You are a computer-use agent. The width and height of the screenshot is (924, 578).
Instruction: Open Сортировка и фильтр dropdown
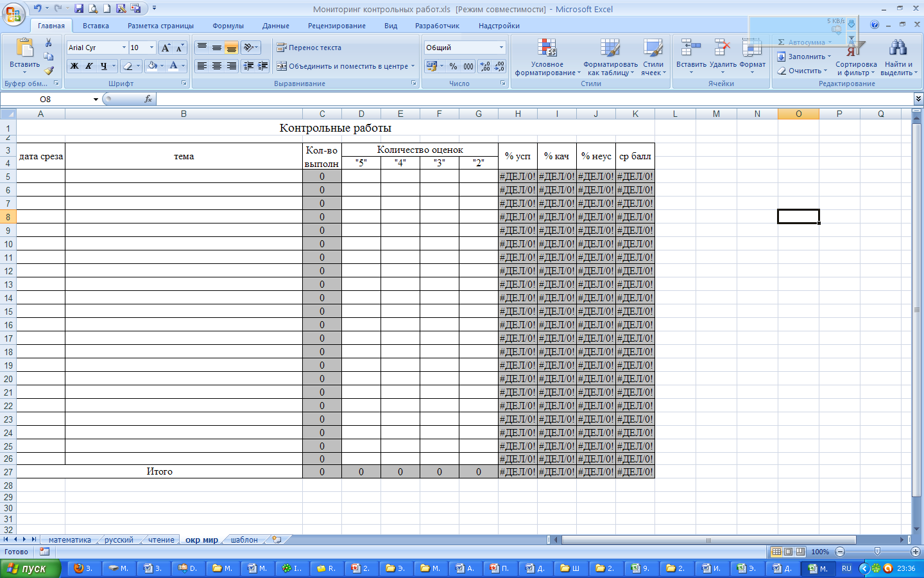point(856,58)
